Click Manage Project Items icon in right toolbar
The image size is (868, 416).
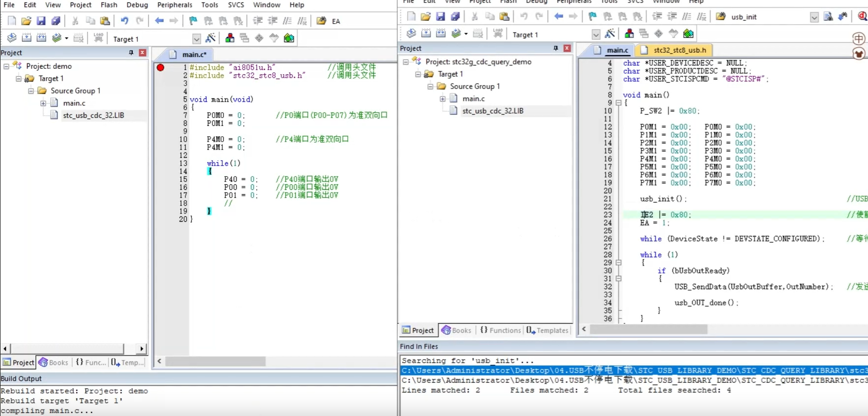(x=629, y=33)
